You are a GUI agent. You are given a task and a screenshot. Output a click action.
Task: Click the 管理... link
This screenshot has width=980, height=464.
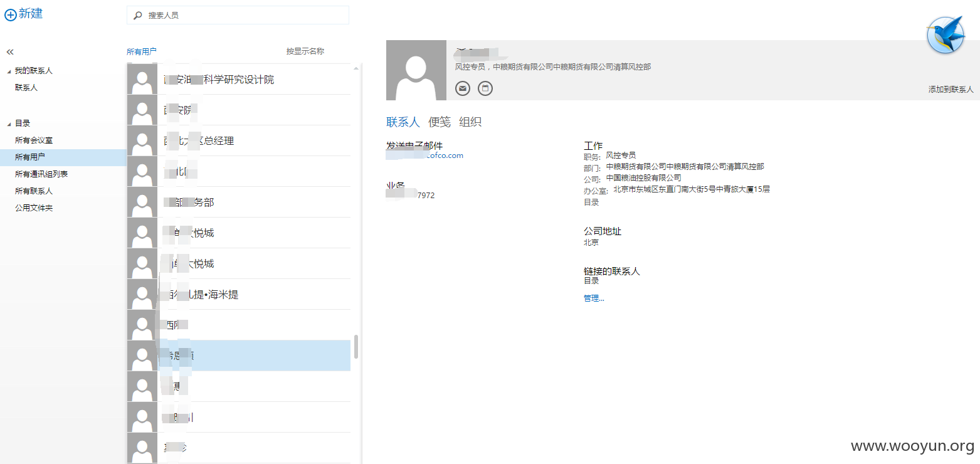[594, 298]
